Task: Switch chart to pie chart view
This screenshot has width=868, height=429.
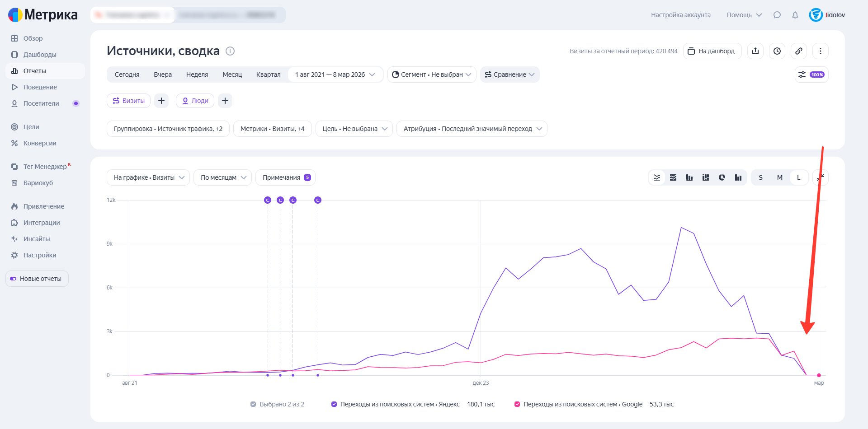Action: 722,177
